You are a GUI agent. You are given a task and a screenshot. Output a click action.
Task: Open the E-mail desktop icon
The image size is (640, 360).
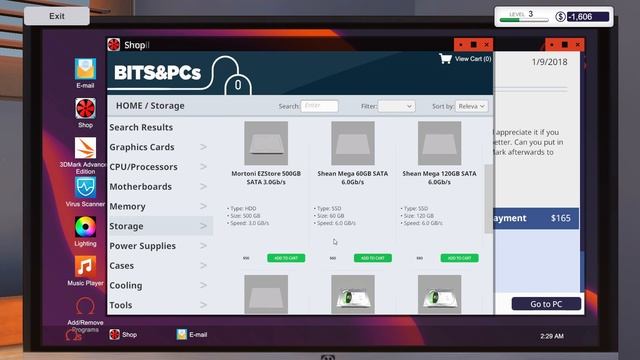pos(85,69)
